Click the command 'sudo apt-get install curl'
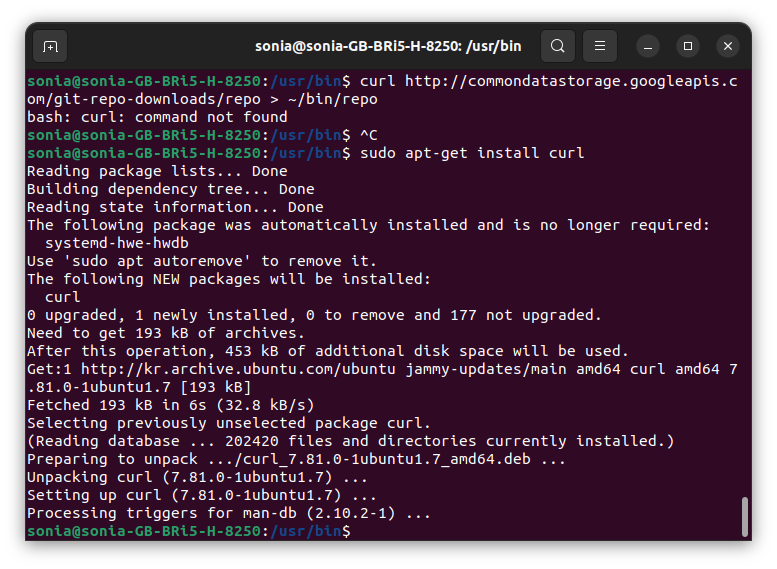 (472, 153)
